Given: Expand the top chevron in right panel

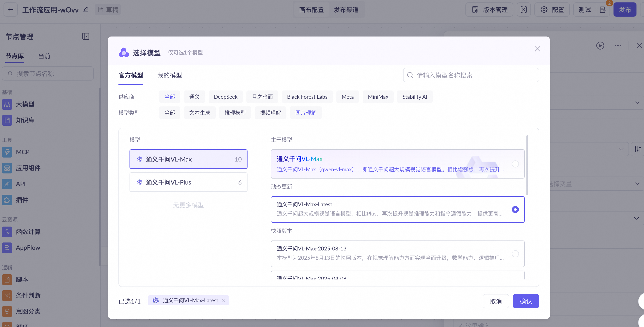Looking at the screenshot, I should click(x=637, y=103).
